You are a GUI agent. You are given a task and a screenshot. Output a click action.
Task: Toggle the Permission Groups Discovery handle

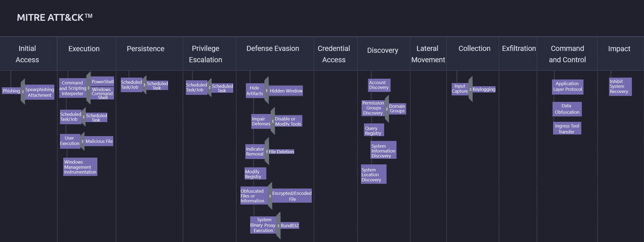coord(387,109)
